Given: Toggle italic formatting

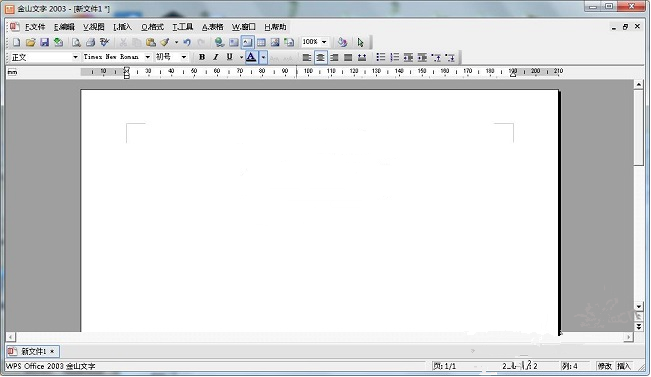Looking at the screenshot, I should pyautogui.click(x=215, y=57).
